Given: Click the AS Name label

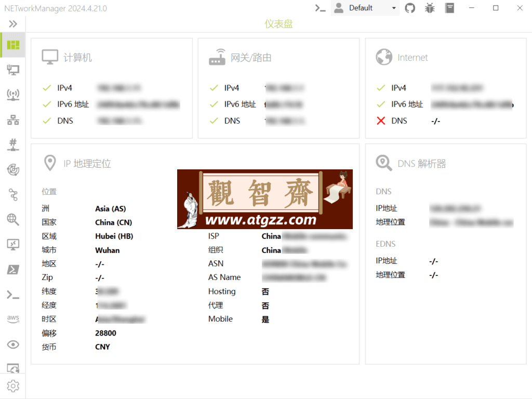Looking at the screenshot, I should tap(224, 277).
